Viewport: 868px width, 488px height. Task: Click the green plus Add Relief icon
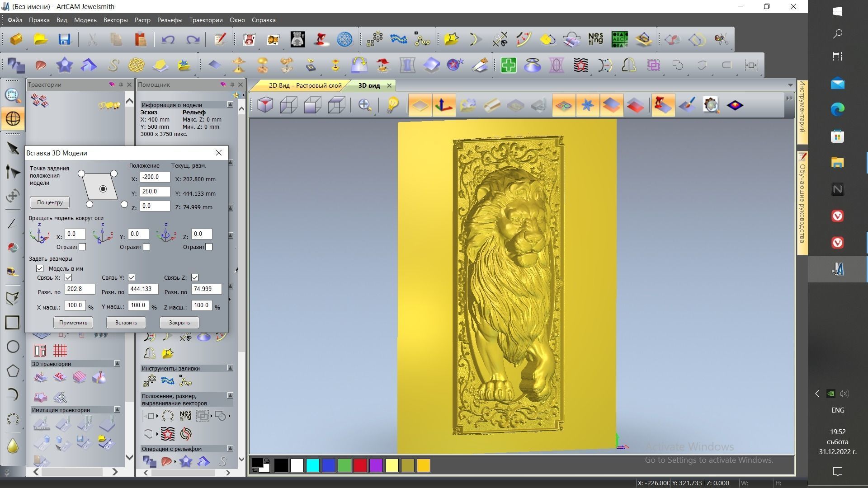[509, 65]
